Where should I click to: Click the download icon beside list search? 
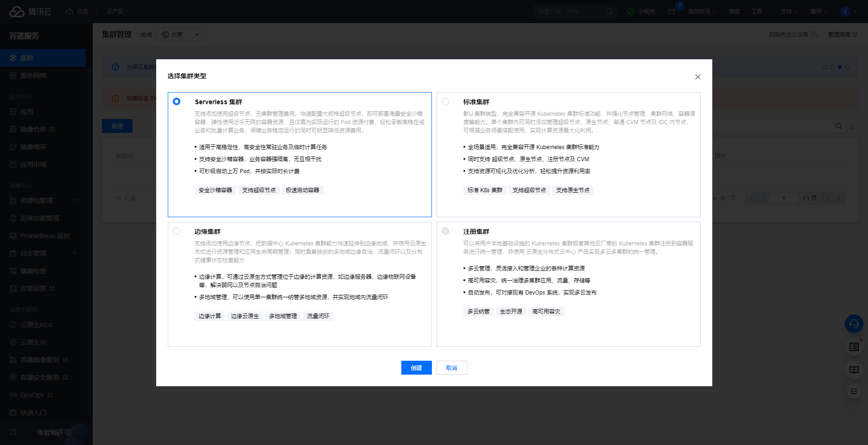click(x=852, y=126)
